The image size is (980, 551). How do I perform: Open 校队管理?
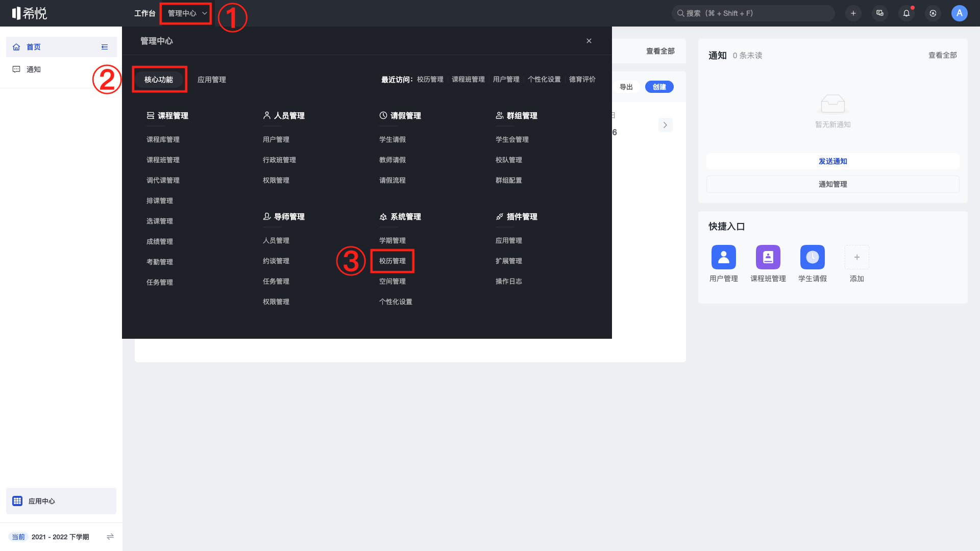[509, 160]
